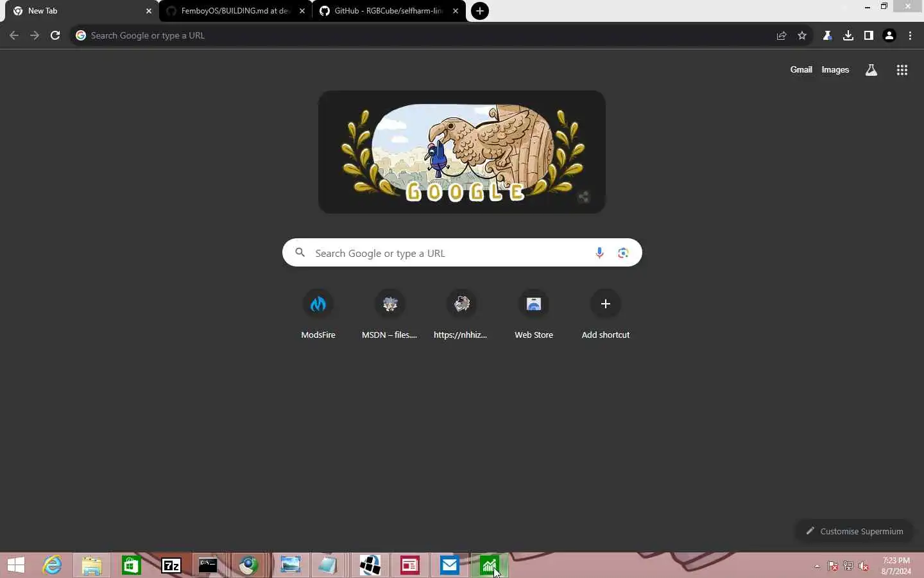Click the browser back arrow
This screenshot has width=924, height=578.
pos(14,35)
